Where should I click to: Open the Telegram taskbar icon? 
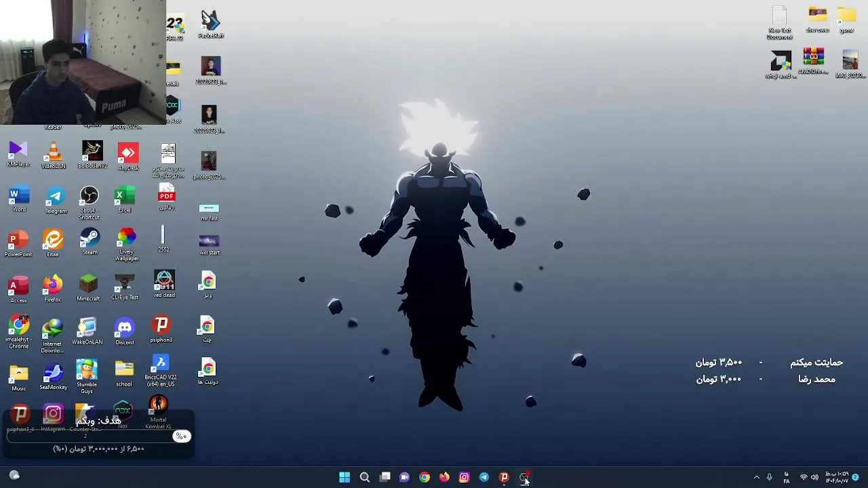pos(484,477)
